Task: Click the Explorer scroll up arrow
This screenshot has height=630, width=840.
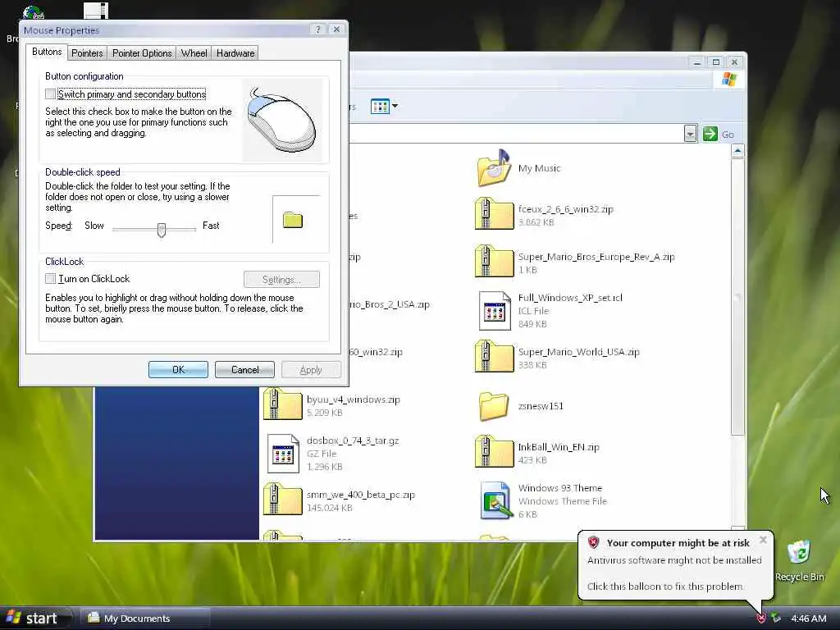Action: [x=737, y=151]
